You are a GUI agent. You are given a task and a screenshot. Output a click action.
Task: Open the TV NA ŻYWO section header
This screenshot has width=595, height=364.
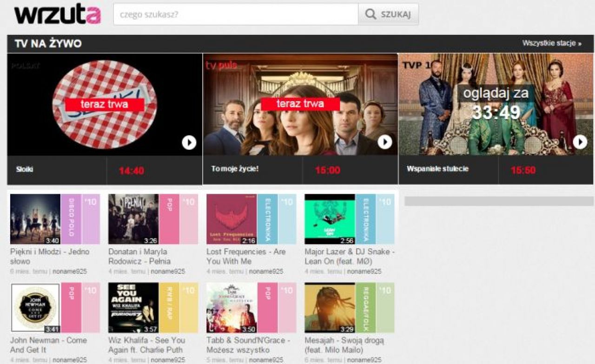coord(48,44)
